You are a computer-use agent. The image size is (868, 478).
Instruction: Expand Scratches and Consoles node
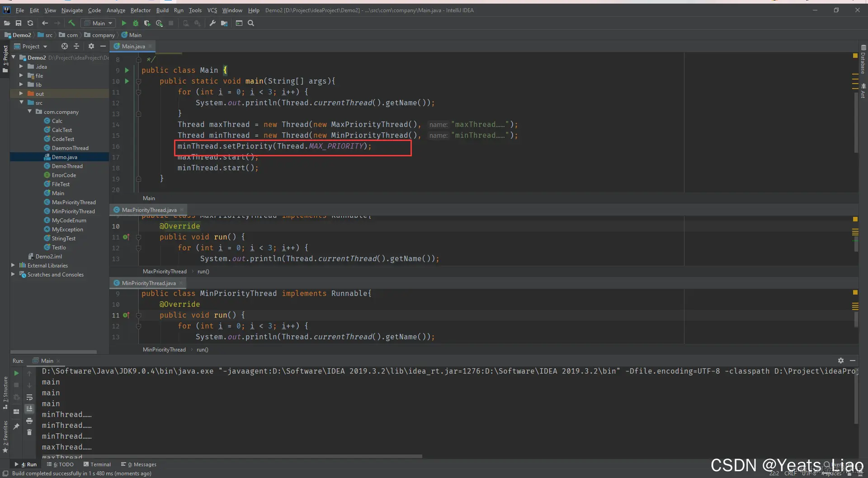pyautogui.click(x=13, y=274)
